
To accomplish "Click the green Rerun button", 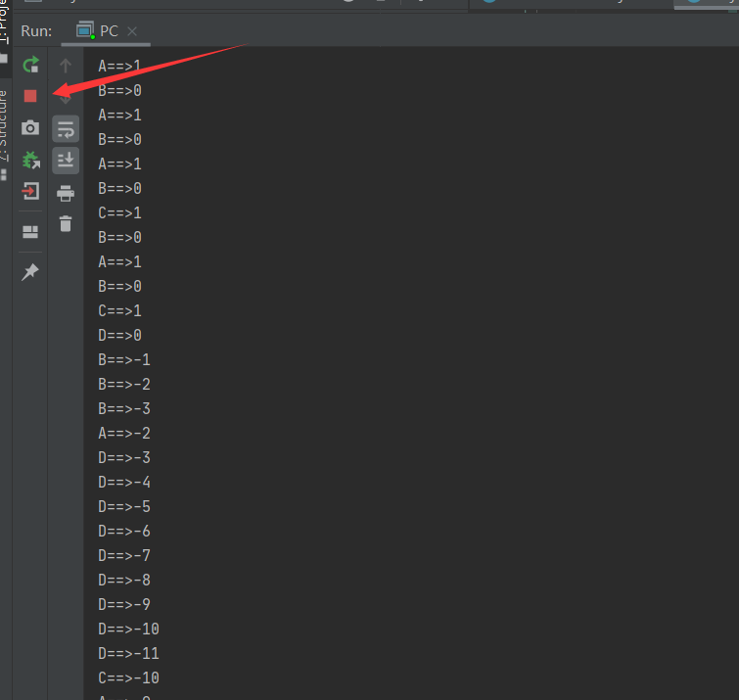I will (x=30, y=65).
